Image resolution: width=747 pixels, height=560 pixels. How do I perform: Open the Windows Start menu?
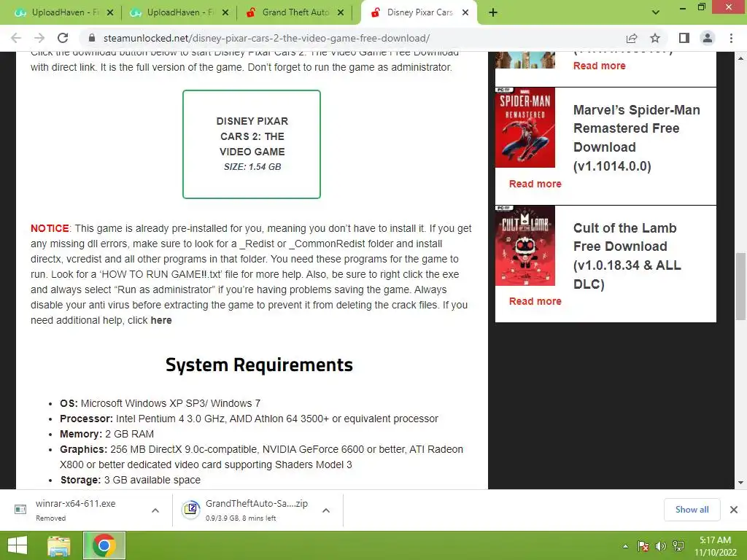click(18, 545)
